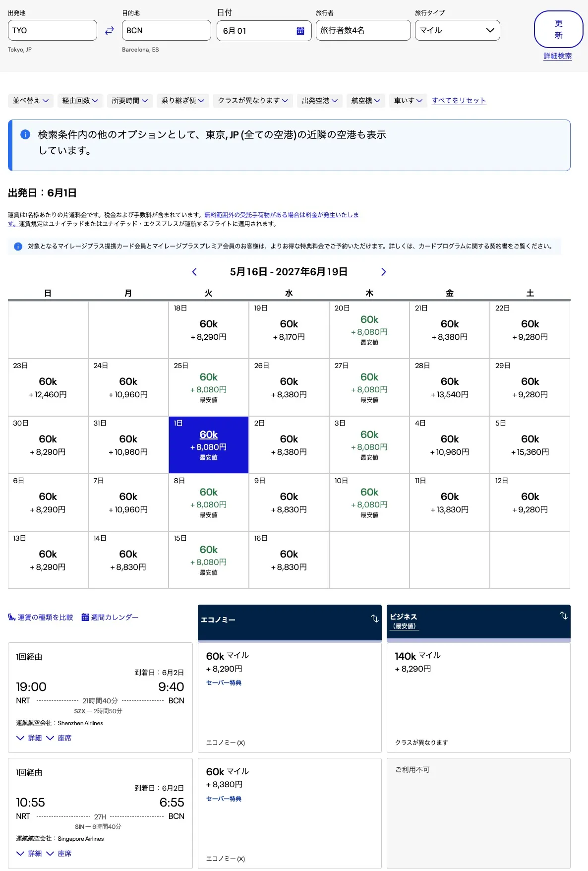Select the highlighted June 1 fare cell
Screen dimensions: 588x871
pos(209,445)
